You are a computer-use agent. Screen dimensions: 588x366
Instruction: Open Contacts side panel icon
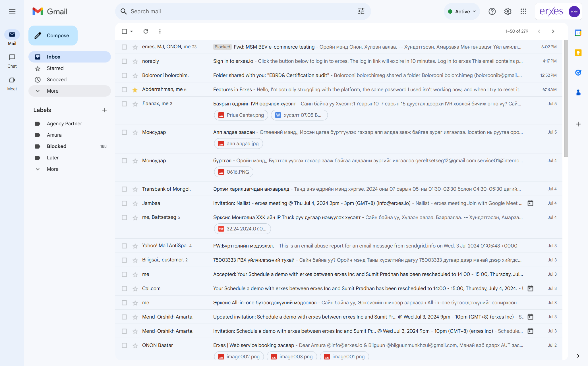click(x=578, y=93)
